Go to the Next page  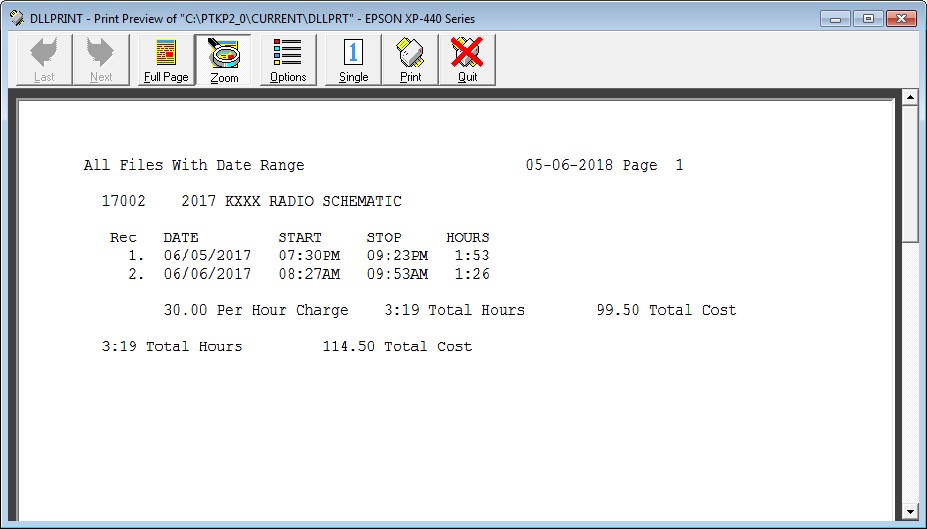101,60
